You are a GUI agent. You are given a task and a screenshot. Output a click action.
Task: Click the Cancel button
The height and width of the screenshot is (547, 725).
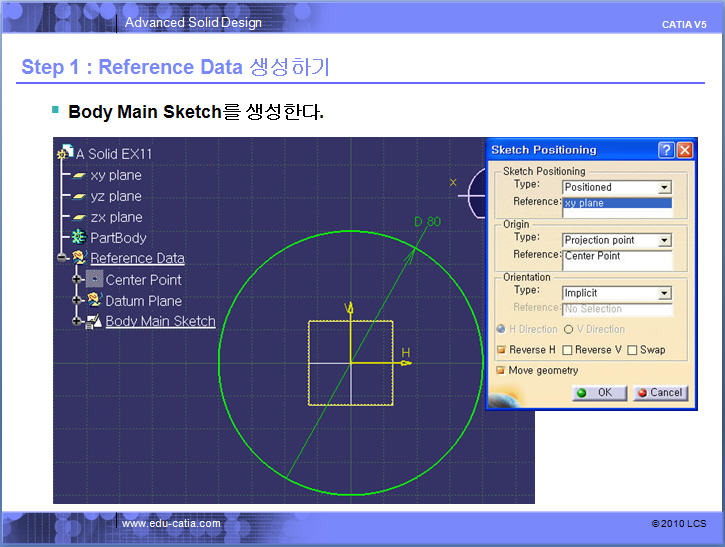[660, 393]
